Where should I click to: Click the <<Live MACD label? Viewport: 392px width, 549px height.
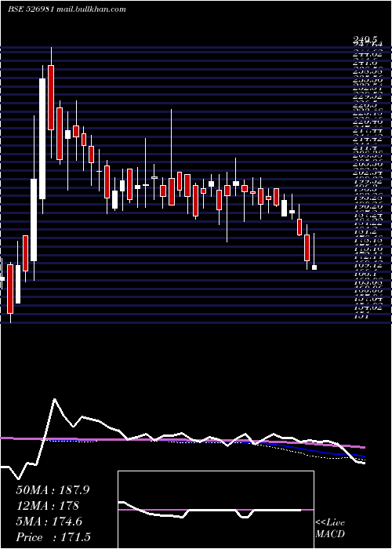330,529
